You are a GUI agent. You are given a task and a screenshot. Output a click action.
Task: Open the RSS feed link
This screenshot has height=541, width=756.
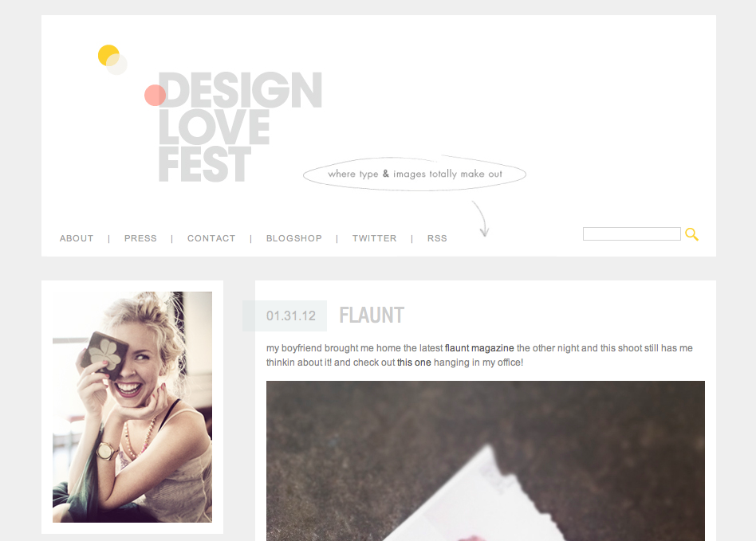(x=437, y=238)
